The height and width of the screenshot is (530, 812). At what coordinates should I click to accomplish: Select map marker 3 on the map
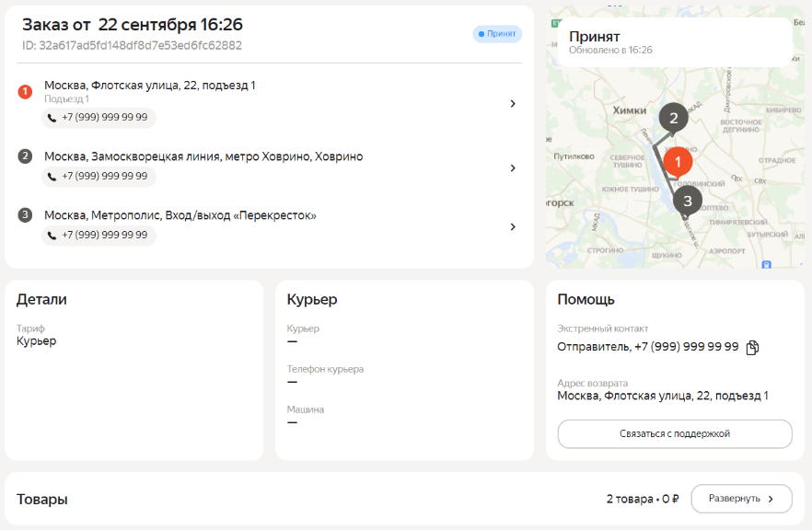pos(687,199)
